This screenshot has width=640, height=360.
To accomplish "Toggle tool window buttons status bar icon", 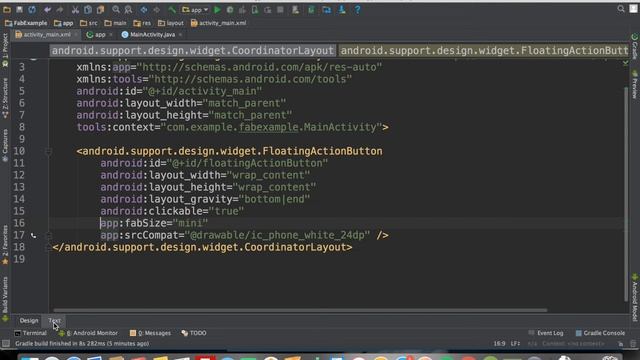I will (5, 344).
